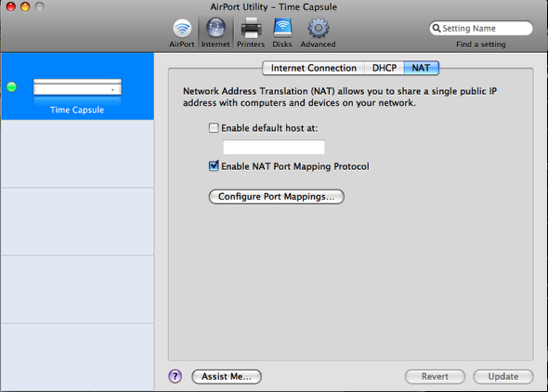
Task: Open the Printers settings pane
Action: coord(251,33)
